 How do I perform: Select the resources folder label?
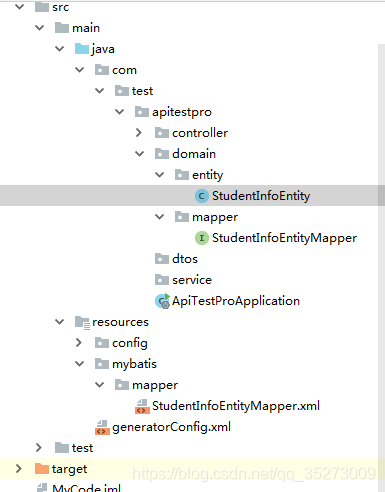pos(120,322)
